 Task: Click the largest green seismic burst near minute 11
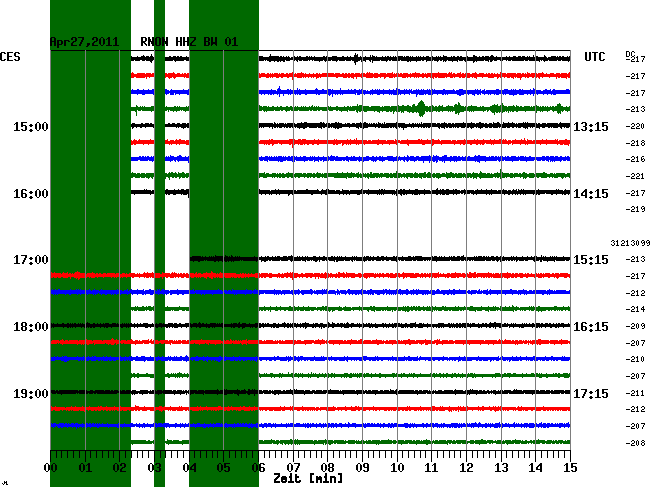[x=421, y=109]
